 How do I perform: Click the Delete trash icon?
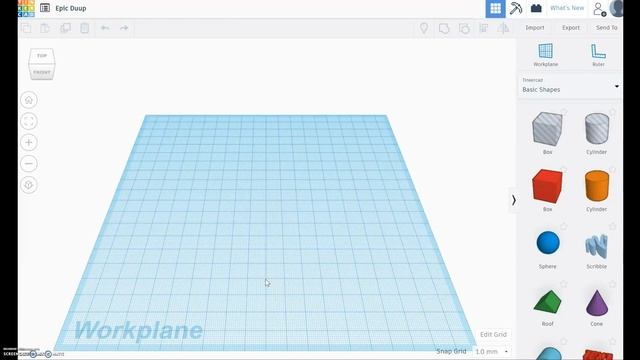(x=84, y=28)
